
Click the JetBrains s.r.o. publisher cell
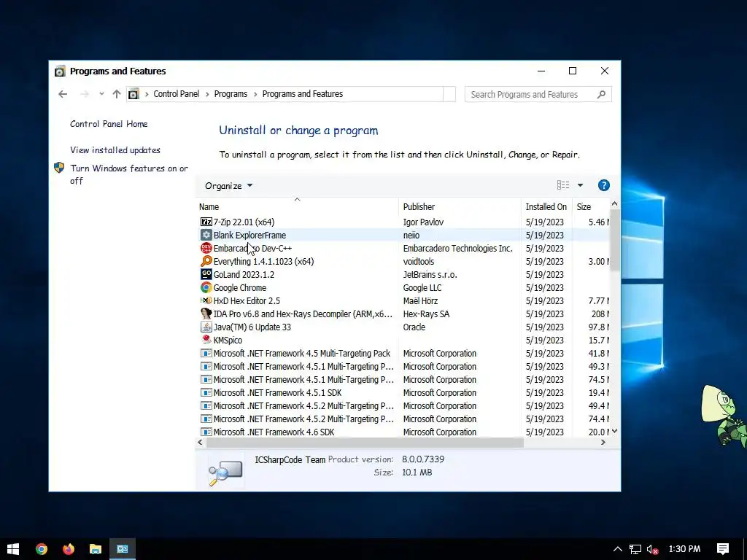pyautogui.click(x=430, y=274)
